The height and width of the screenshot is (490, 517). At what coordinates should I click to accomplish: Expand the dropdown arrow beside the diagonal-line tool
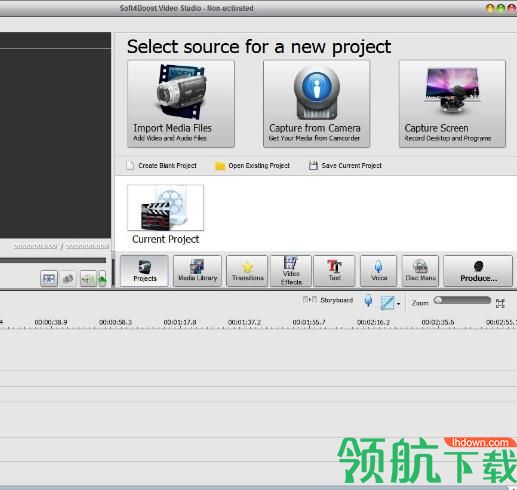(398, 304)
